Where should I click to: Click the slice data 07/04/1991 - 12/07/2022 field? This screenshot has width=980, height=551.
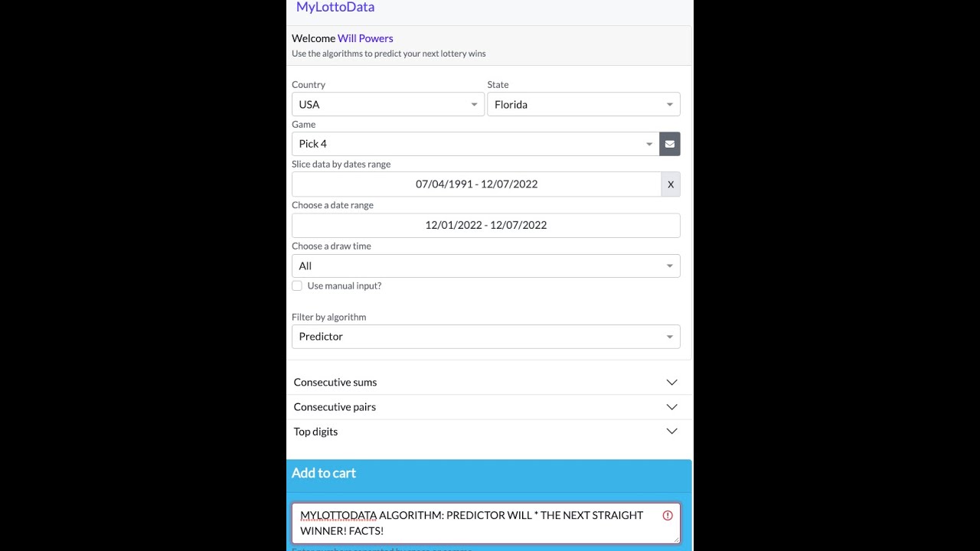pos(476,184)
